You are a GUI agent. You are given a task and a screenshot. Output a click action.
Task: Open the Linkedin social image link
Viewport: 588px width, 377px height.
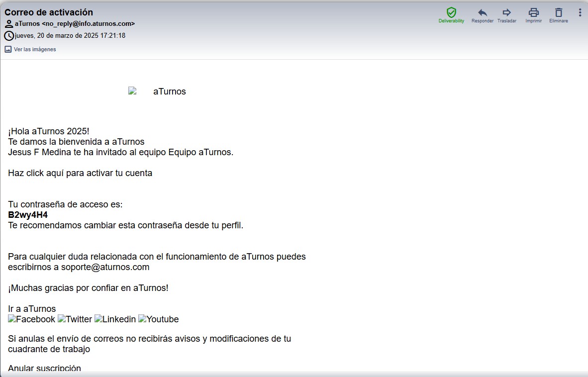[x=115, y=319]
